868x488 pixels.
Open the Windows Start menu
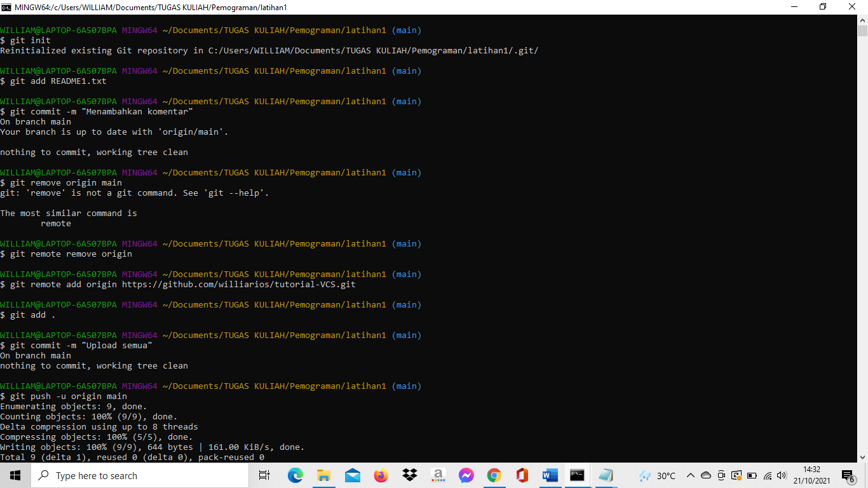coord(15,475)
